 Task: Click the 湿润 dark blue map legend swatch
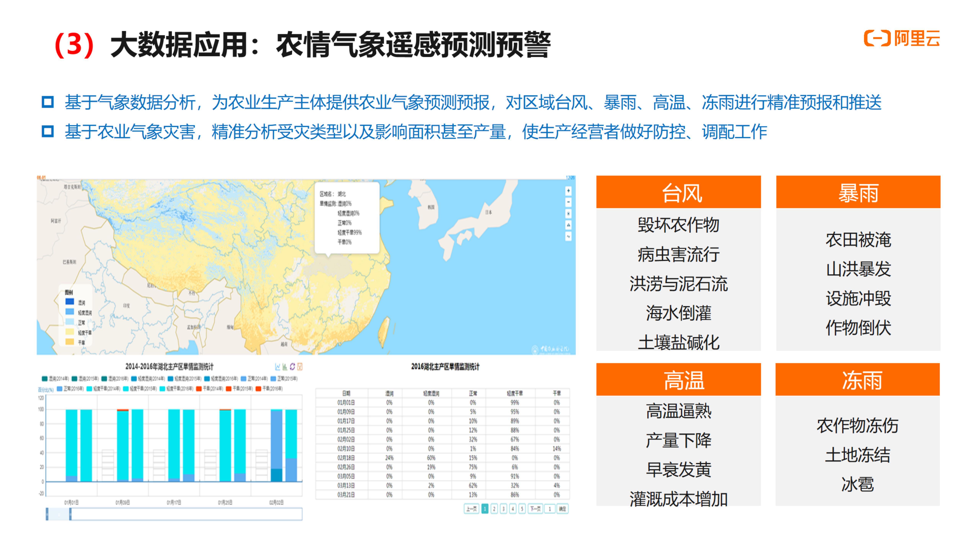(70, 302)
